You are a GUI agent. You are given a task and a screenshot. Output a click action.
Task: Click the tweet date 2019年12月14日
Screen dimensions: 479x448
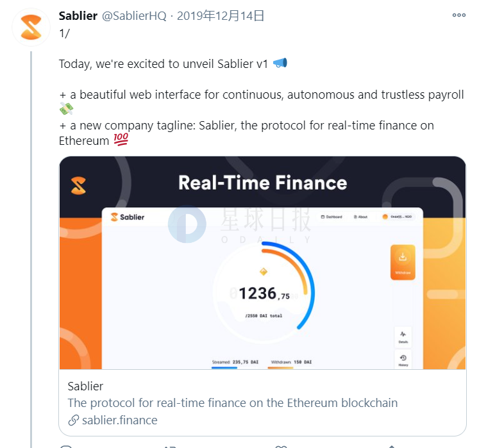(221, 15)
